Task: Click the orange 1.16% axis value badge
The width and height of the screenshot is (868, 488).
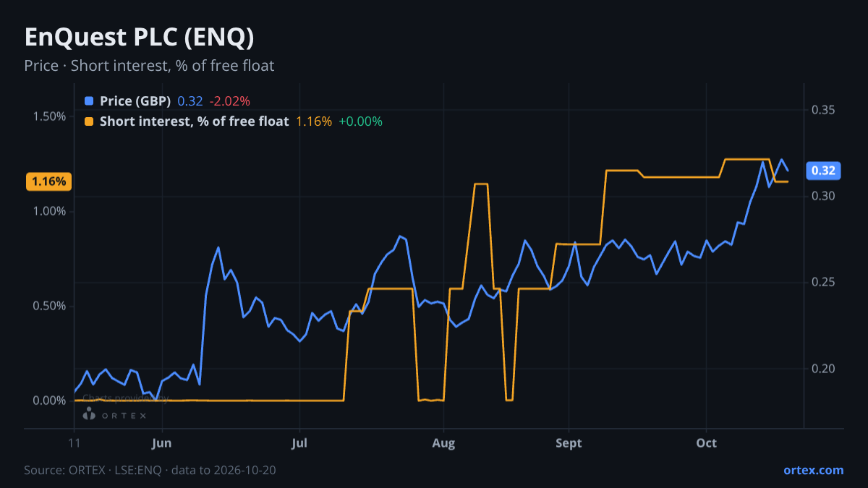Action: (x=49, y=181)
